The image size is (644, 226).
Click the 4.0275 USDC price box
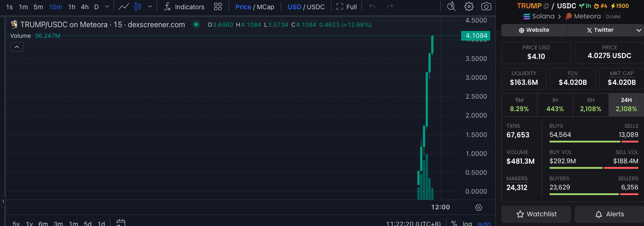pos(609,53)
